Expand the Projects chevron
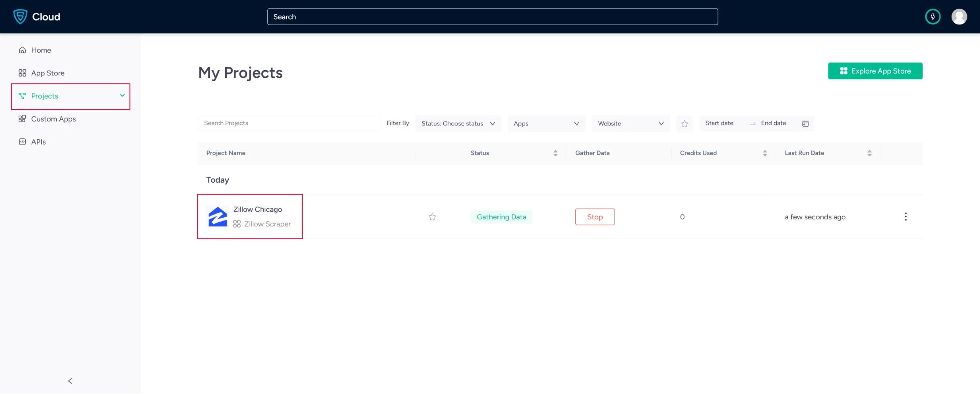This screenshot has height=394, width=980. click(122, 95)
